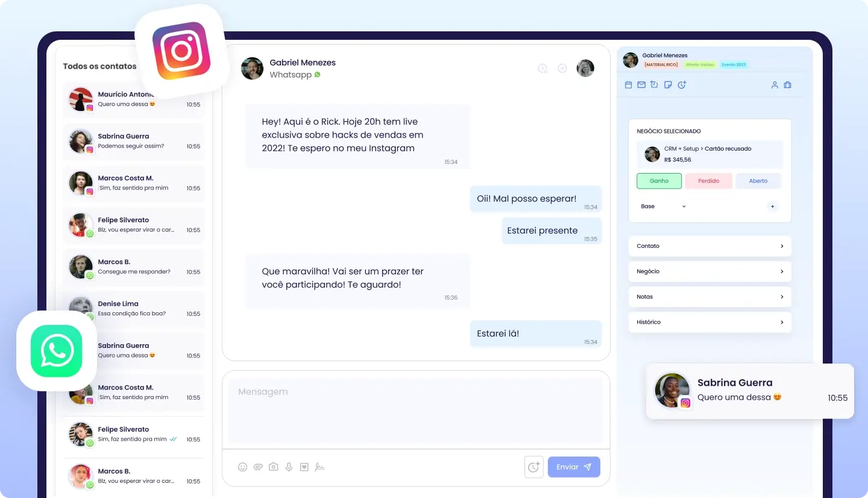The width and height of the screenshot is (868, 498).
Task: Open the Base dropdown
Action: point(663,206)
